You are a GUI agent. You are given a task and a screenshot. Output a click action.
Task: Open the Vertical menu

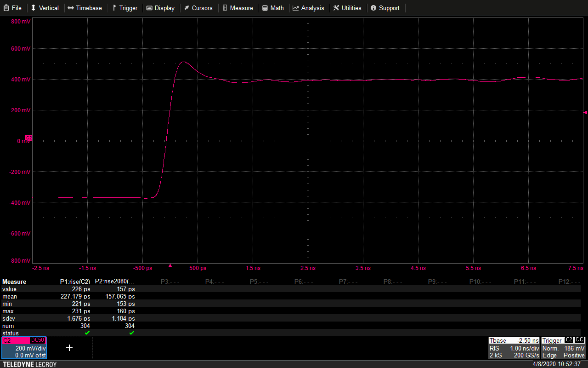(45, 8)
